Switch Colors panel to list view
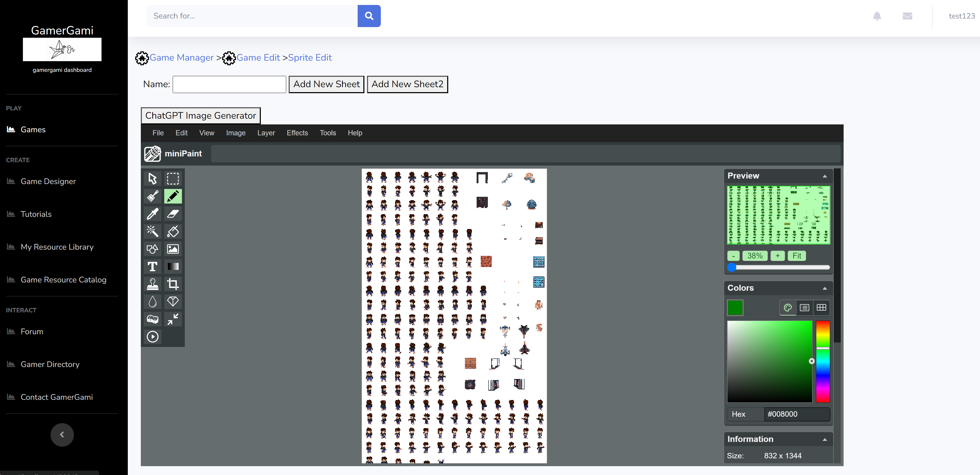This screenshot has height=475, width=980. pyautogui.click(x=804, y=307)
